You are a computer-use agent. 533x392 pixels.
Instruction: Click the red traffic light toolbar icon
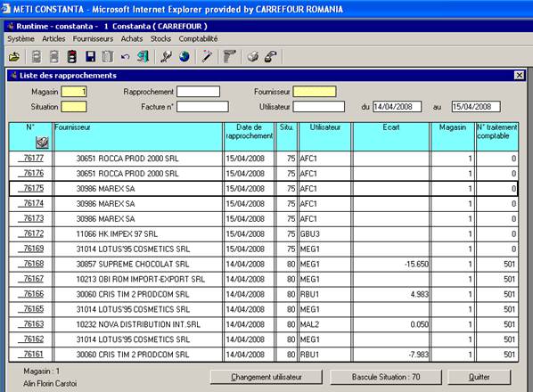pos(71,57)
